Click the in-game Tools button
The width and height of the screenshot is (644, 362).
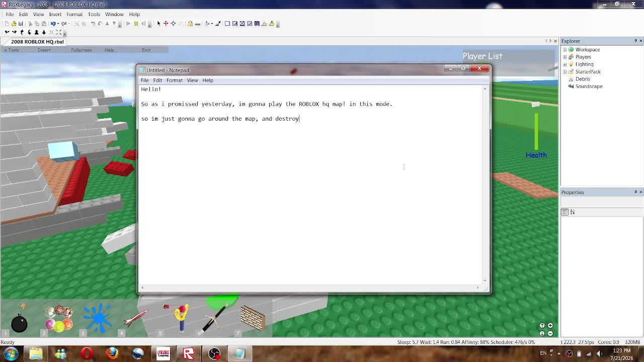coord(12,50)
